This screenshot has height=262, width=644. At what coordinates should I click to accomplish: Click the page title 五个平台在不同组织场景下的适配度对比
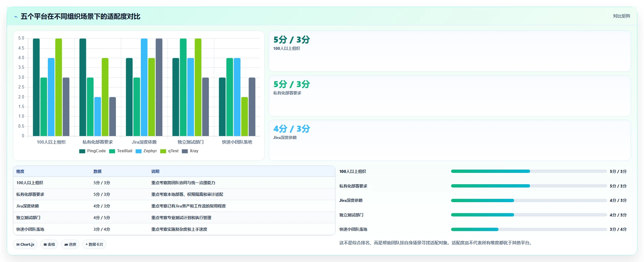(80, 17)
